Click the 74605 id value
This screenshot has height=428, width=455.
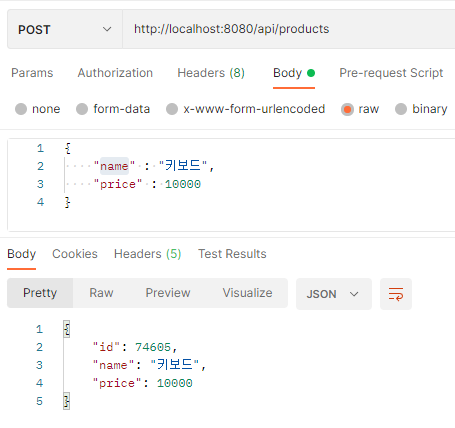tap(153, 347)
